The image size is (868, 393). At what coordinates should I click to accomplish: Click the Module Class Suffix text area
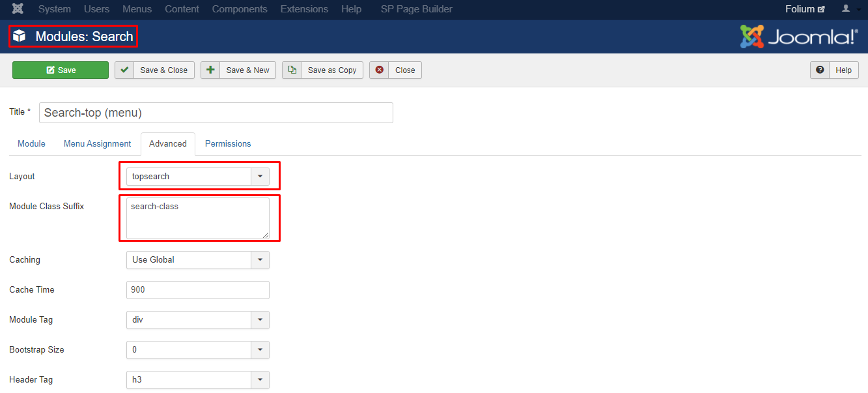click(x=197, y=218)
